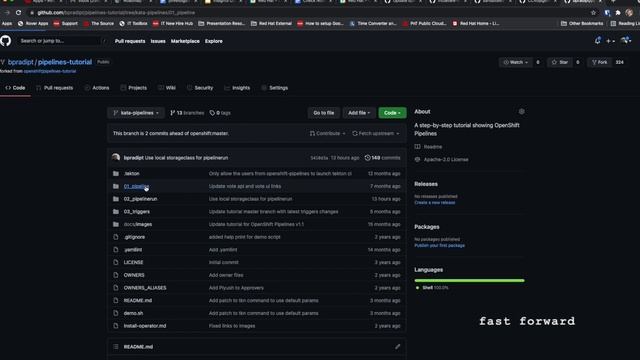
Task: Open the README.md file in list
Action: click(138, 300)
